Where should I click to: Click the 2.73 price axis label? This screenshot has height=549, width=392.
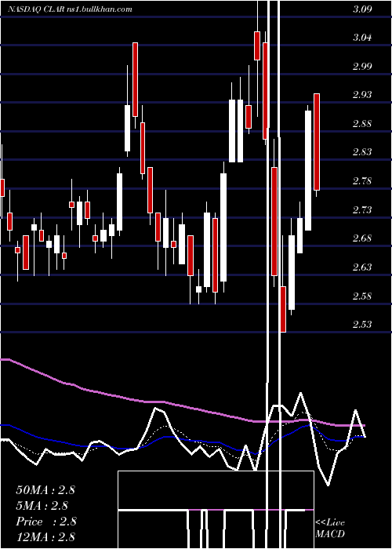[x=362, y=209]
